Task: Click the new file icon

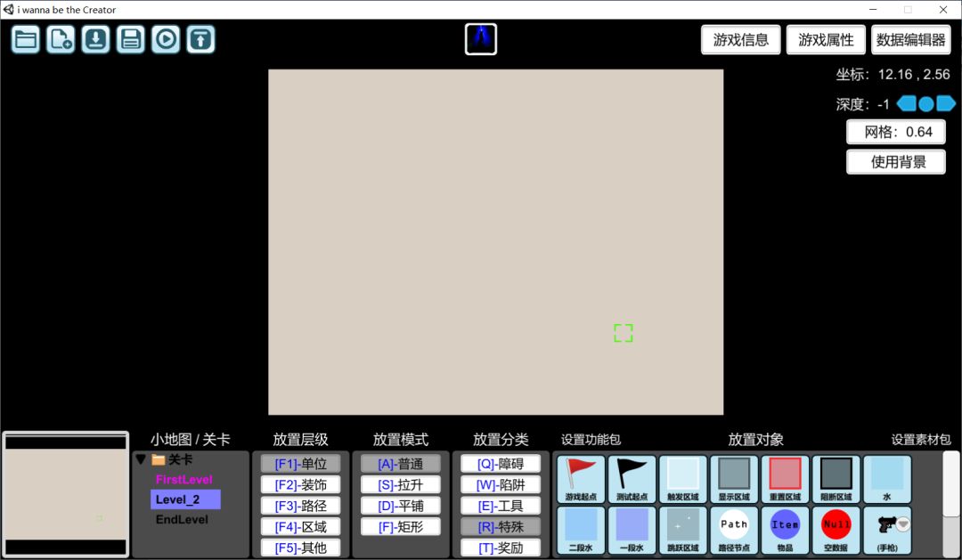Action: tap(61, 39)
